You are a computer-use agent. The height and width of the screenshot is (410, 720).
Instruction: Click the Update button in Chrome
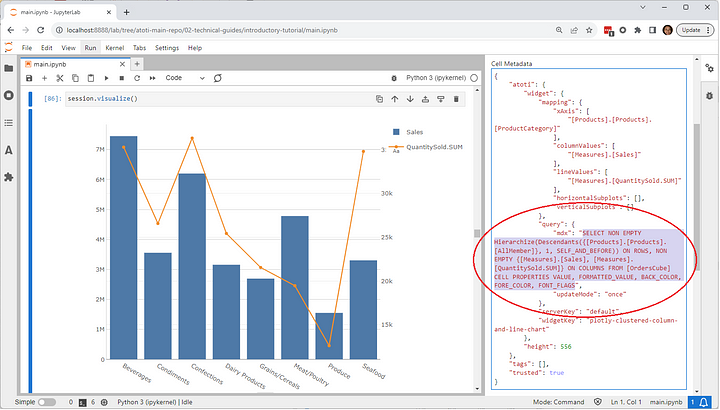pos(695,30)
